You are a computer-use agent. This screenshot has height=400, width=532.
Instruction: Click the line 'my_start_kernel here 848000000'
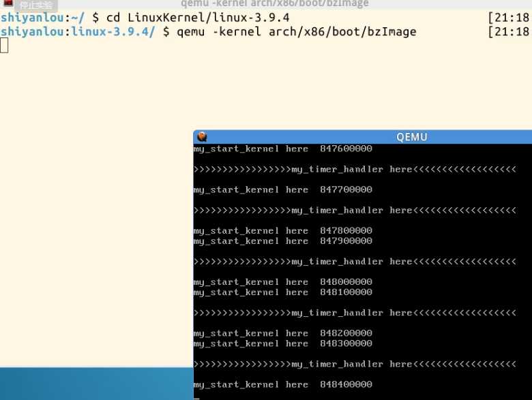click(283, 282)
